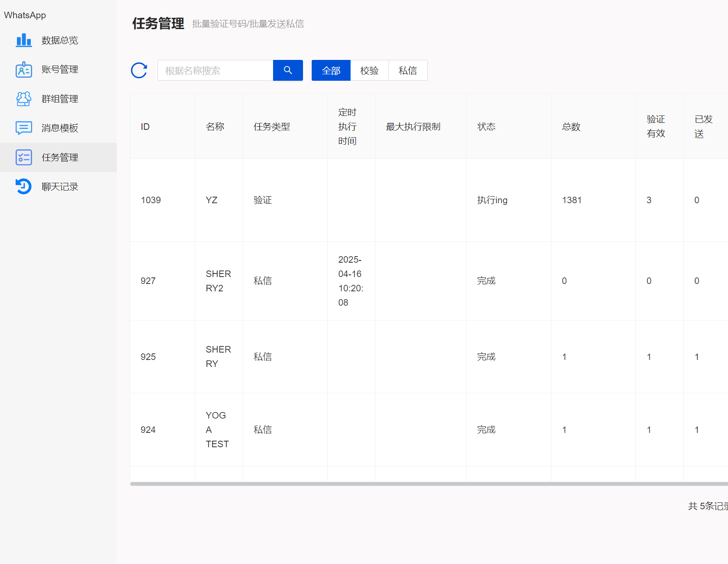Focus the 根据名称搜索 search field

tap(215, 70)
